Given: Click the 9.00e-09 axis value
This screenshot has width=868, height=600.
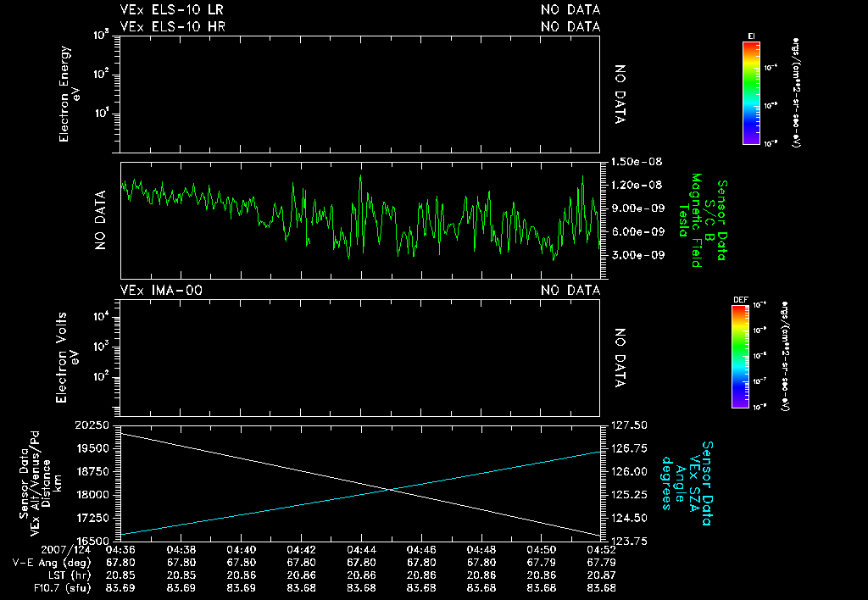Looking at the screenshot, I should (637, 208).
